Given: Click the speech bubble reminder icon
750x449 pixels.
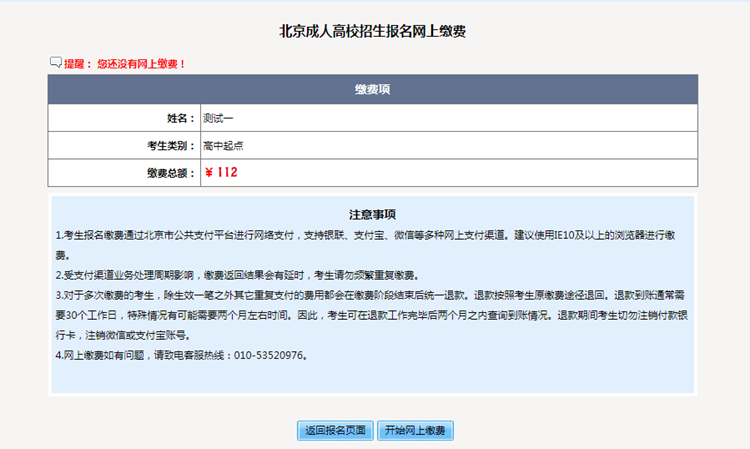Looking at the screenshot, I should click(x=56, y=63).
